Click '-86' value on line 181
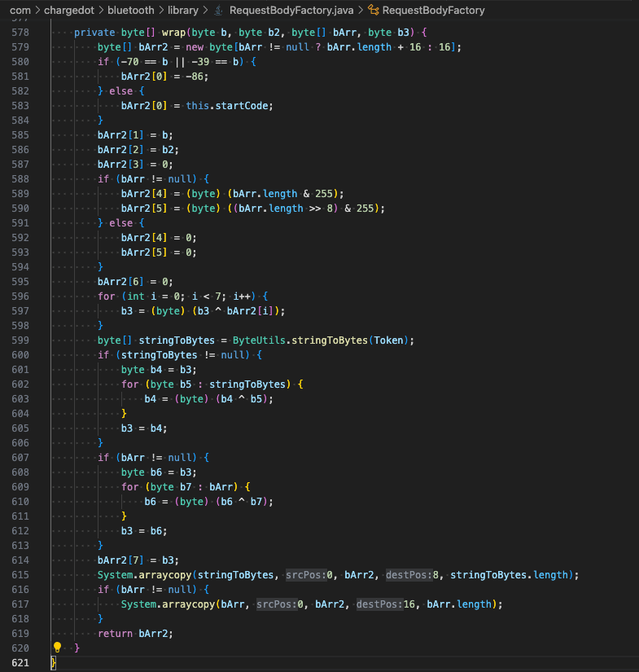Viewport: 639px width, 672px height. [x=194, y=77]
